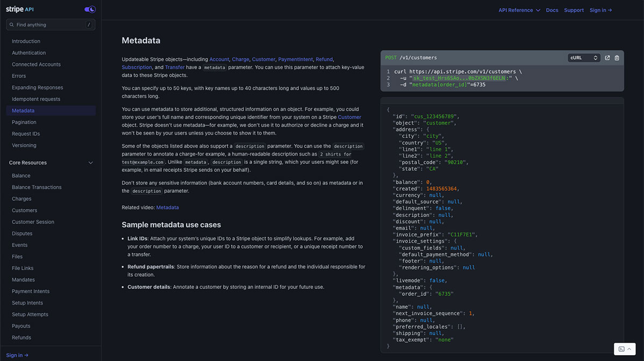Open the API shell via the terminal icon
Viewport: 644px width, 361px height.
click(622, 349)
